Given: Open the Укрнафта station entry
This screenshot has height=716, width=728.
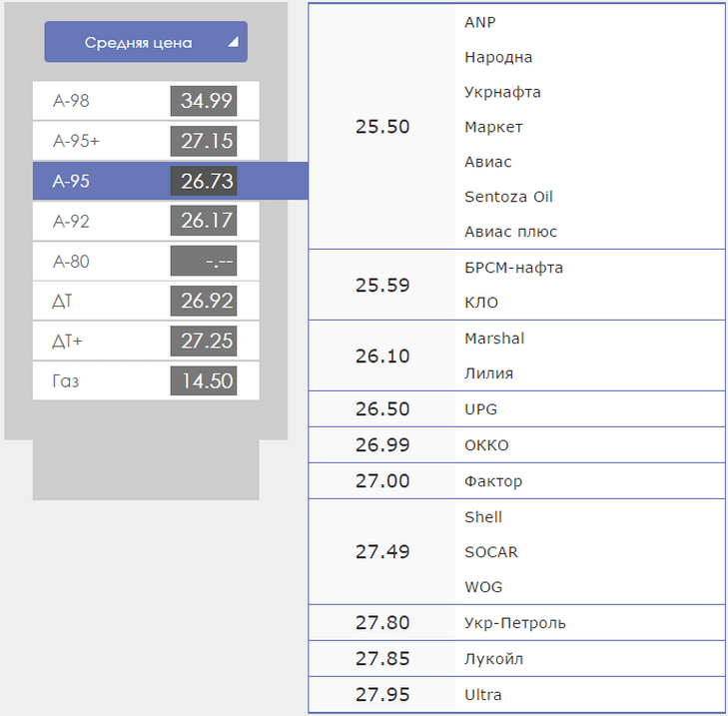Looking at the screenshot, I should [x=502, y=92].
